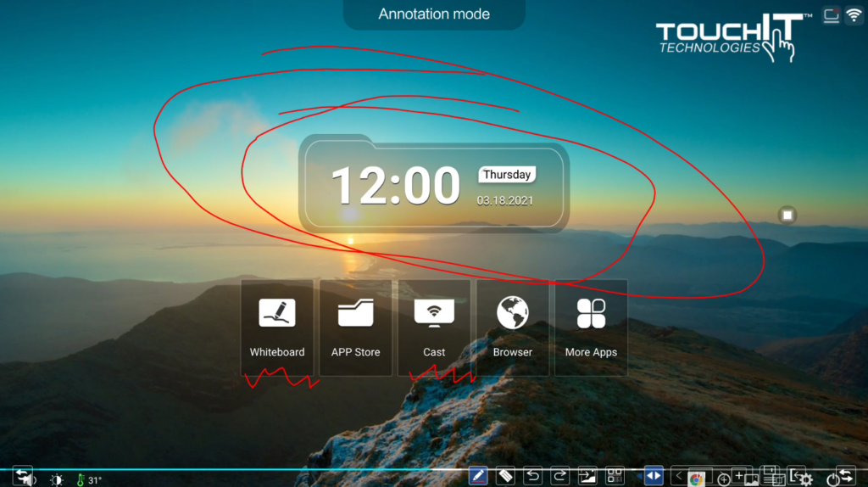Undo the last annotation stroke
Image resolution: width=868 pixels, height=487 pixels.
tap(532, 476)
